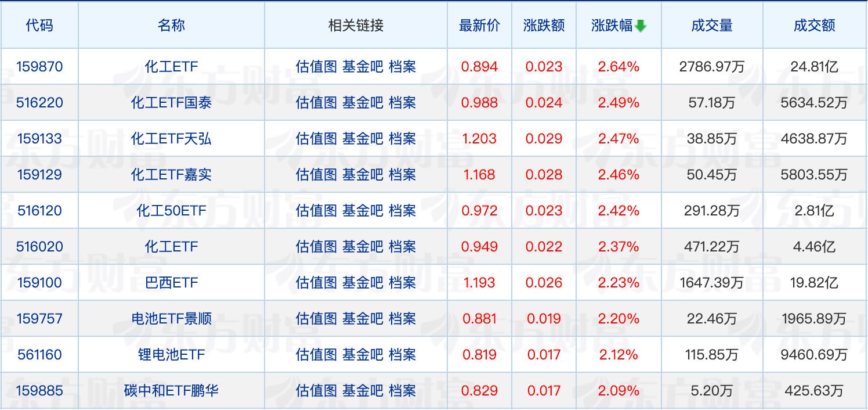Open the 碳中和ETF鹏华 fund name link
The width and height of the screenshot is (868, 410).
click(171, 391)
